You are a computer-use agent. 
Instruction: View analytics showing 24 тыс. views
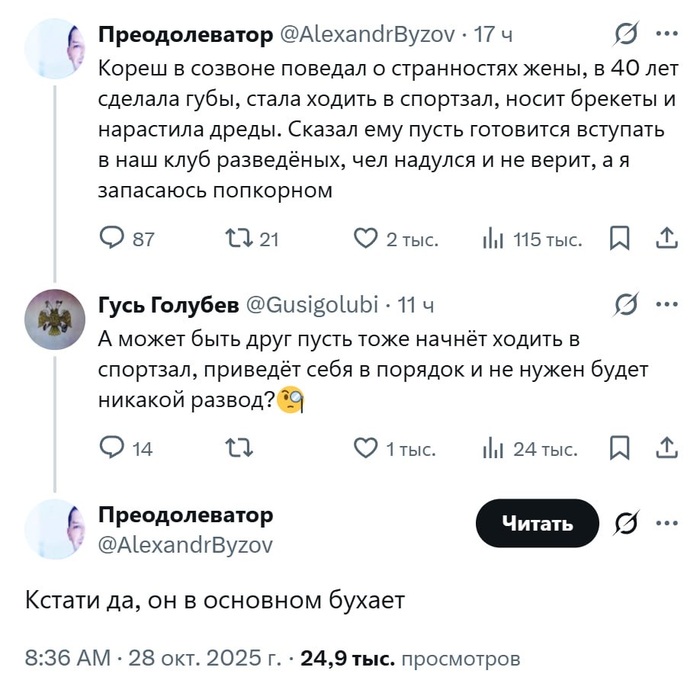492,449
